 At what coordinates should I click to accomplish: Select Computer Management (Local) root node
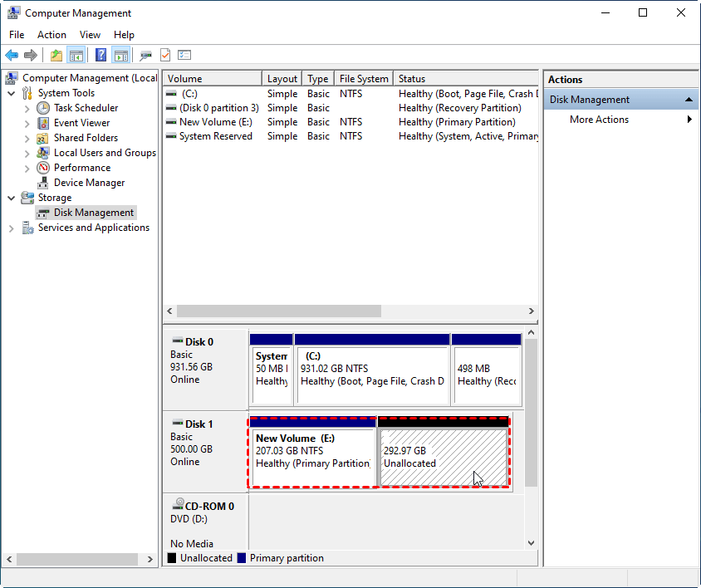[x=90, y=78]
